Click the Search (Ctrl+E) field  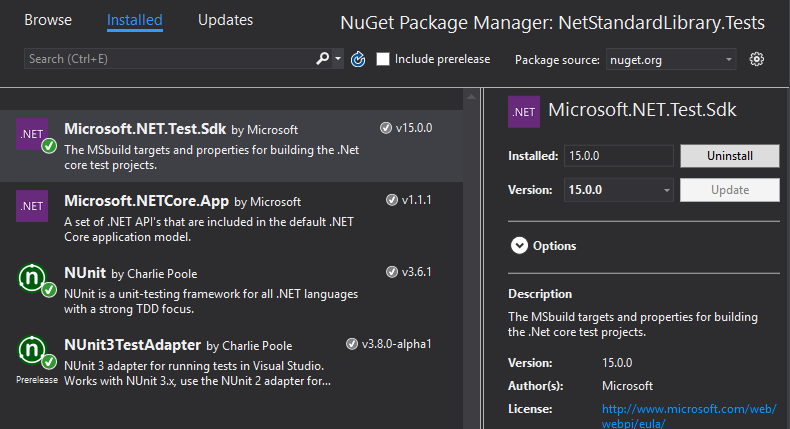click(169, 59)
